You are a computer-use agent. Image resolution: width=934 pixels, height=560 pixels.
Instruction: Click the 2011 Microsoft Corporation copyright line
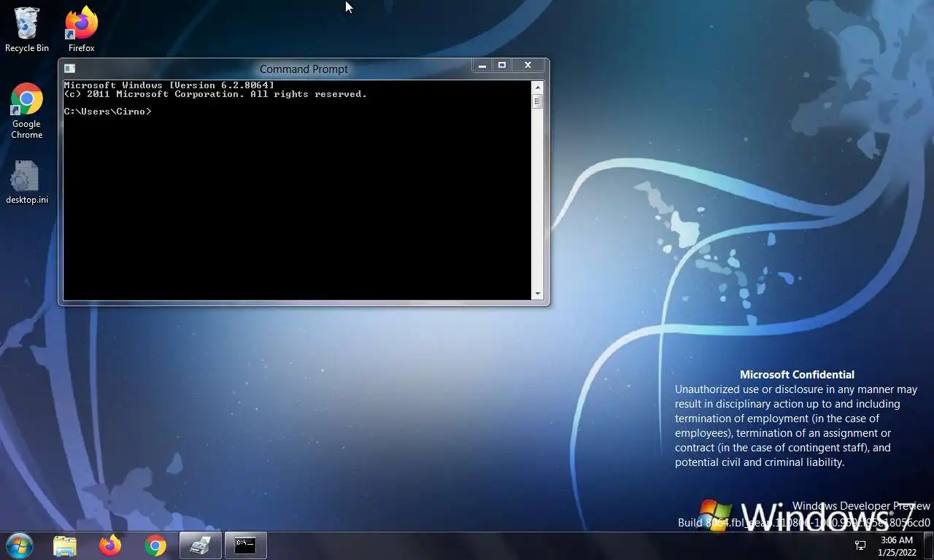click(x=215, y=94)
